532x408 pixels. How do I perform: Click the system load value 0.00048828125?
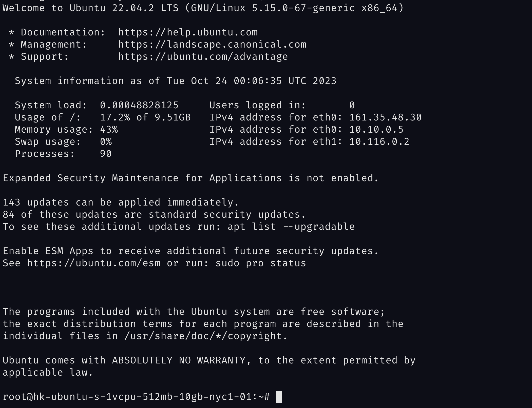139,105
